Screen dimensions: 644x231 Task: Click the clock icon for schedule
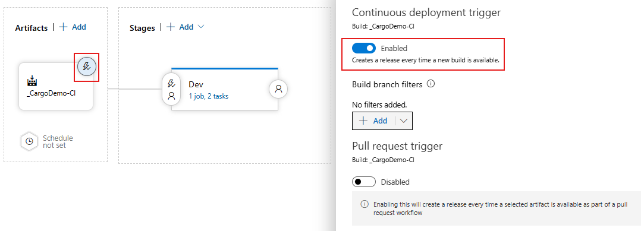tap(30, 141)
